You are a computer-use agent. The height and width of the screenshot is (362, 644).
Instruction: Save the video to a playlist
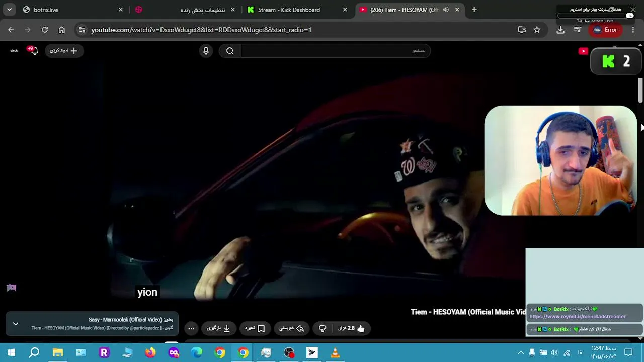coord(255,328)
